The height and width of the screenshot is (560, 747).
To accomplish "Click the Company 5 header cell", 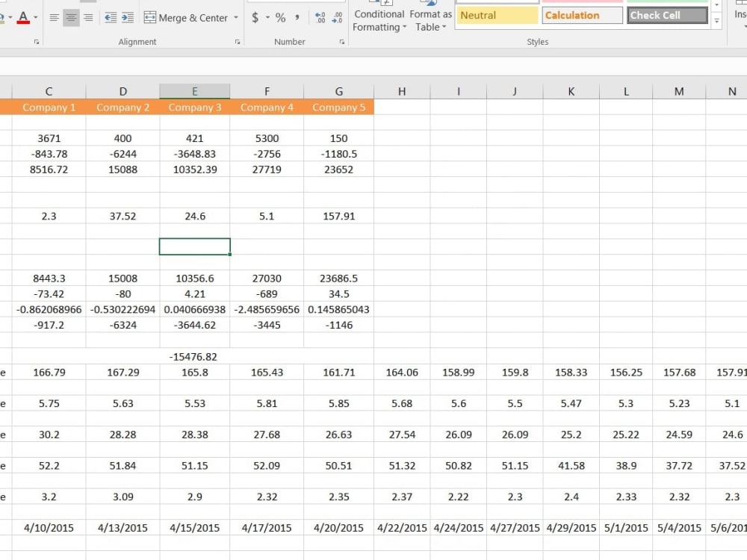I will (338, 107).
